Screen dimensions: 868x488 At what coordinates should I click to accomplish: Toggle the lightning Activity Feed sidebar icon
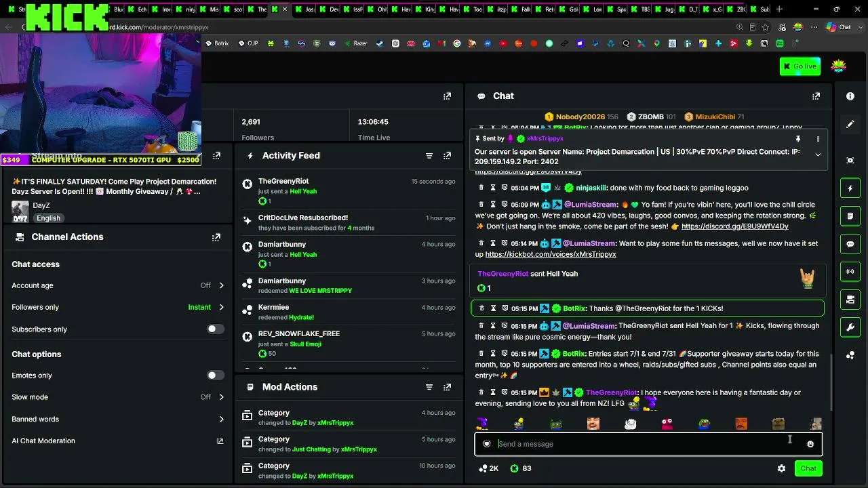pyautogui.click(x=850, y=188)
